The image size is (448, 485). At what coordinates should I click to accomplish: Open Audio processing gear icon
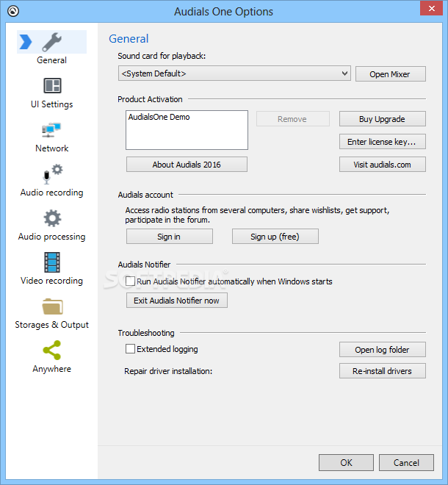[52, 218]
